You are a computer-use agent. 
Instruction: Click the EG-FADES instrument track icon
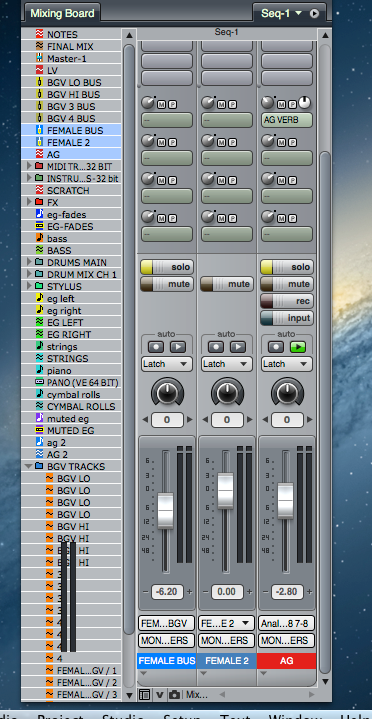39,226
